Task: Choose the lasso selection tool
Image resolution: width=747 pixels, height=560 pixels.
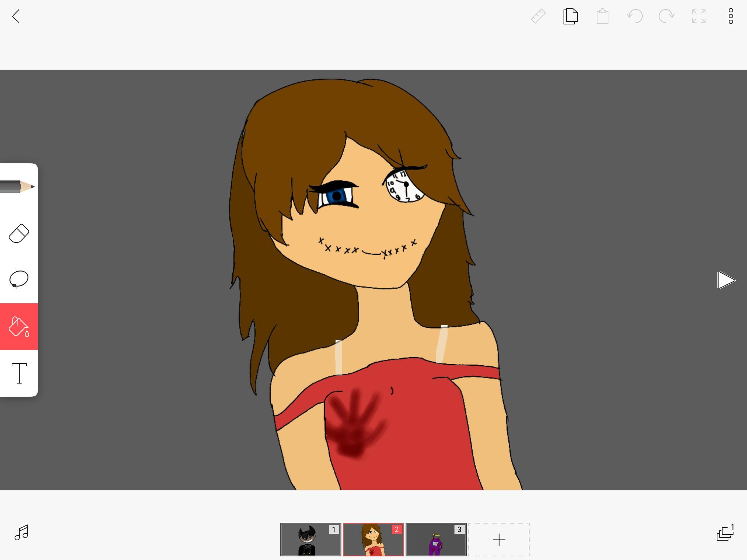Action: point(19,280)
